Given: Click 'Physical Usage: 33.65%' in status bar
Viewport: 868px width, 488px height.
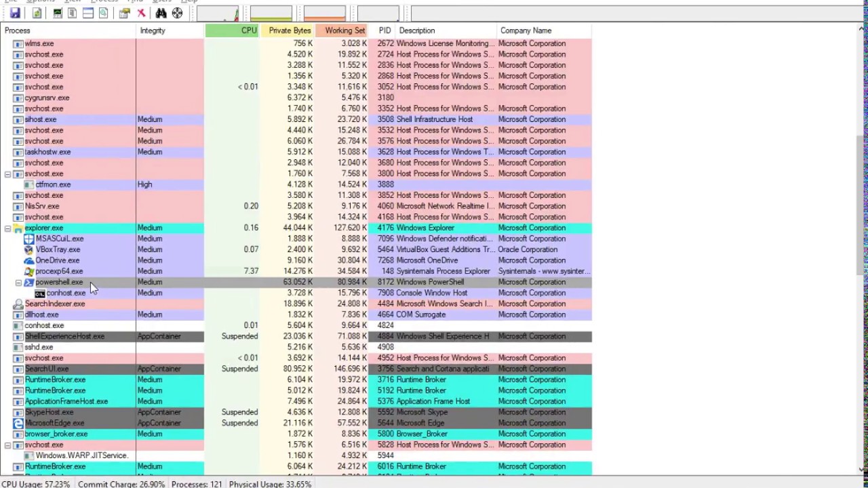Looking at the screenshot, I should (270, 484).
